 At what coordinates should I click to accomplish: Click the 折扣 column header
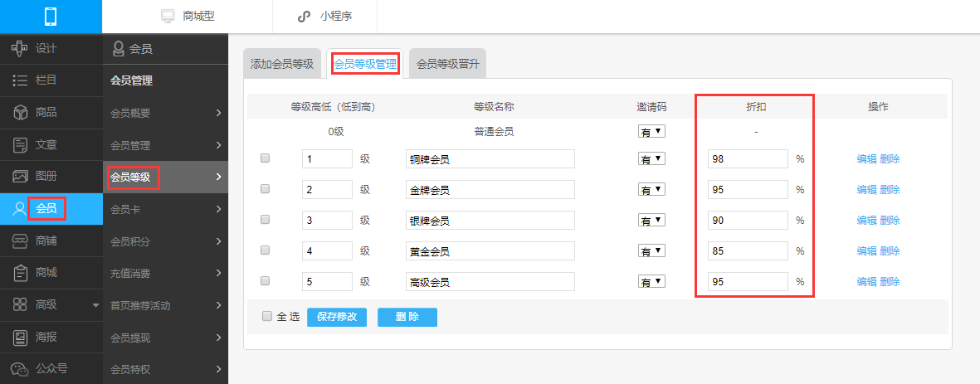click(x=756, y=107)
